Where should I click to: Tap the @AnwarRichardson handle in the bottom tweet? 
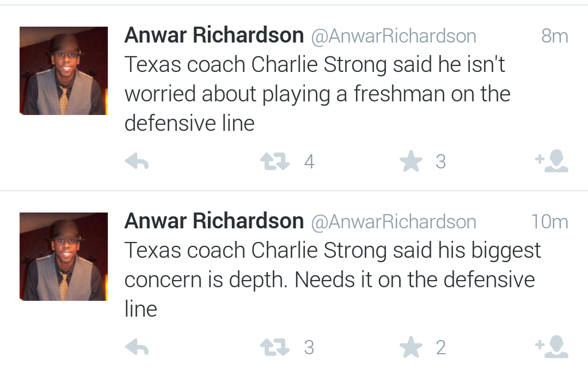click(393, 222)
